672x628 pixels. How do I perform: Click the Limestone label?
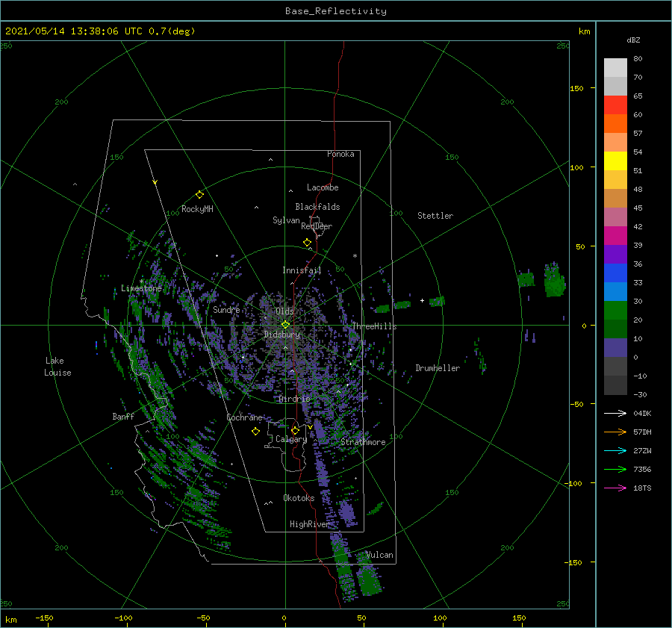[x=141, y=288]
